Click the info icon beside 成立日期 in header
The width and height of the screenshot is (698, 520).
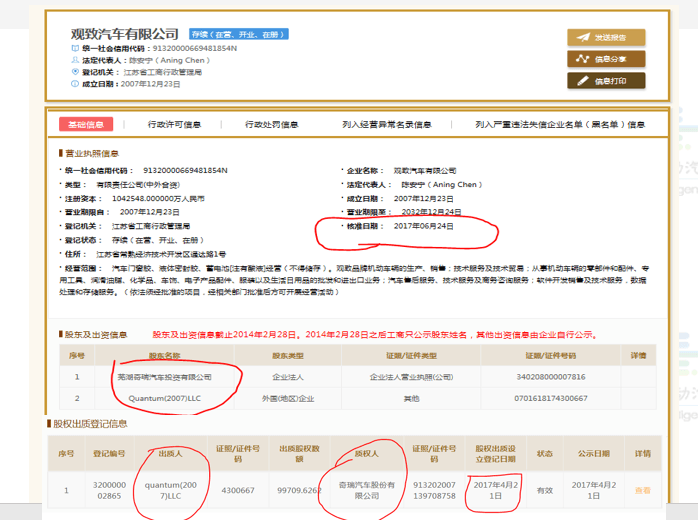(x=75, y=84)
